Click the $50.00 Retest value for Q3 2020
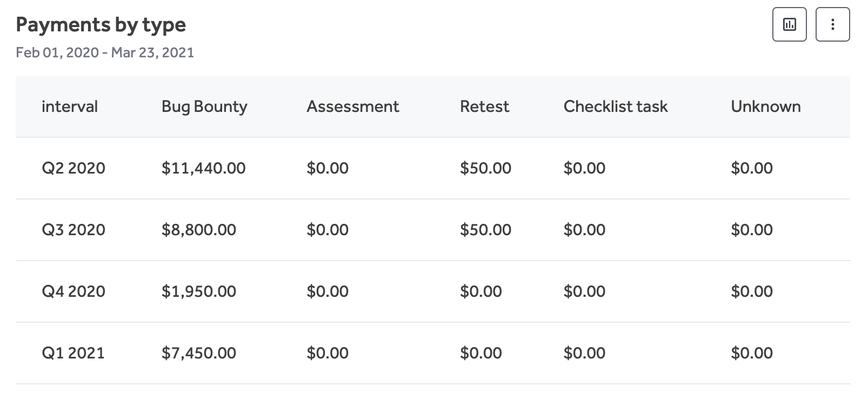 click(x=485, y=230)
